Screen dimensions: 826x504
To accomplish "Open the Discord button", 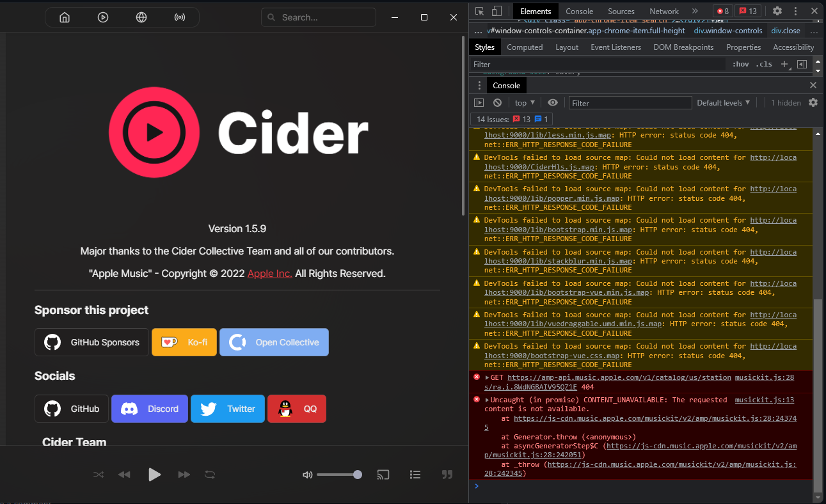I will (x=150, y=409).
